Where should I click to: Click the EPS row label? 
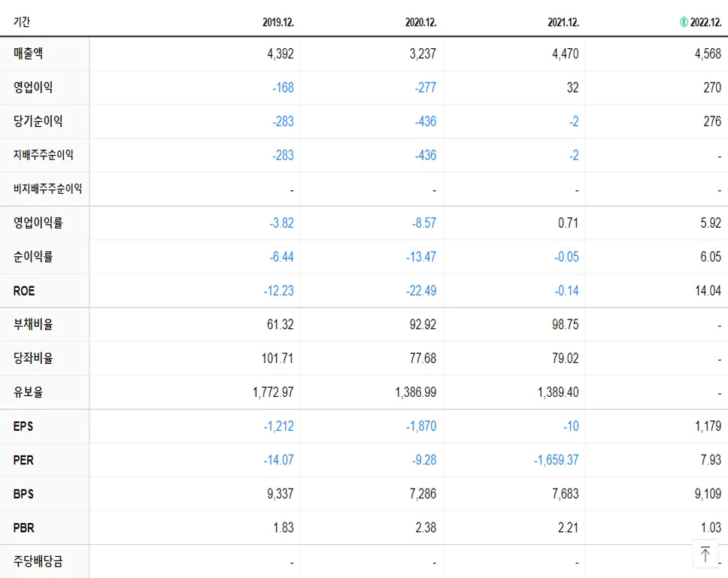point(23,426)
